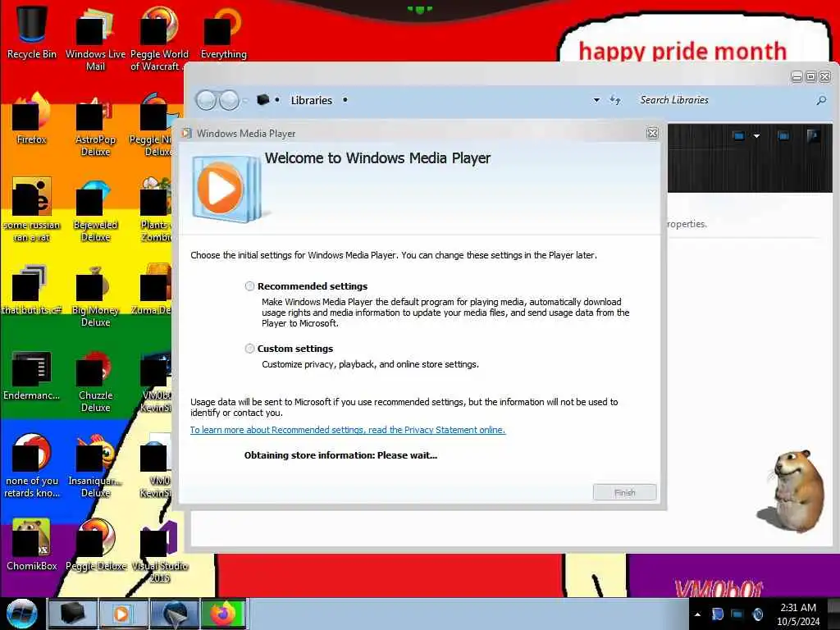Switch to Explorer taskbar button
This screenshot has height=630, width=840.
pyautogui.click(x=72, y=614)
